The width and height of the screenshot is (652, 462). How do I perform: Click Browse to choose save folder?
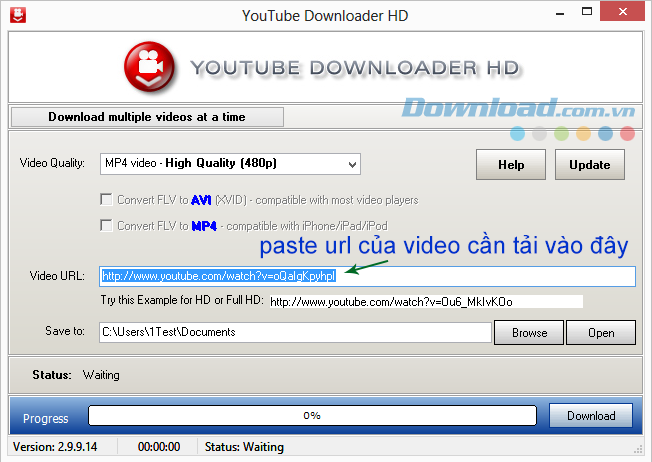point(529,333)
